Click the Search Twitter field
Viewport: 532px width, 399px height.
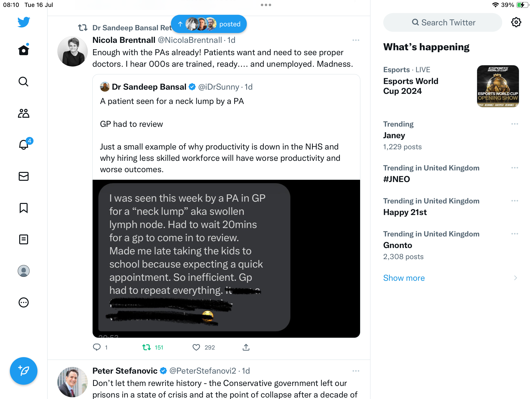443,22
